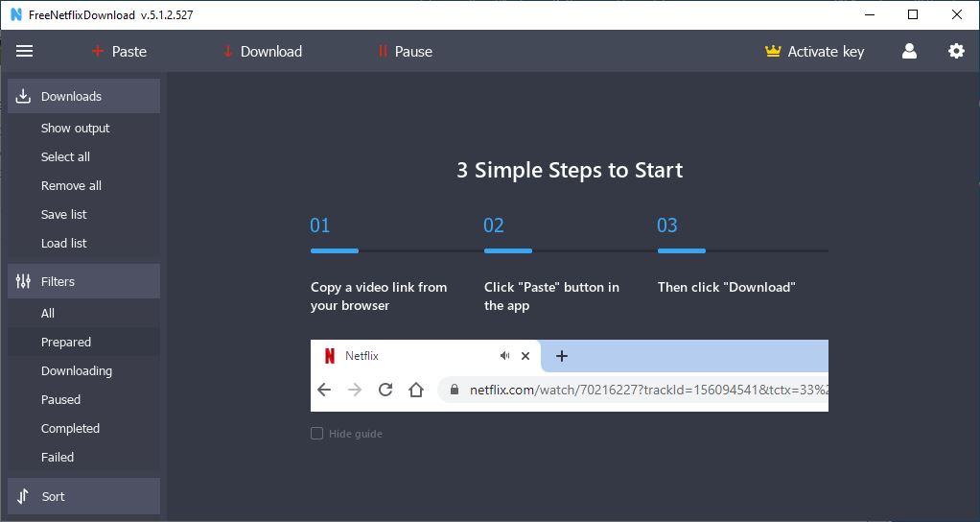Click Remove all
The height and width of the screenshot is (522, 980).
coord(71,185)
